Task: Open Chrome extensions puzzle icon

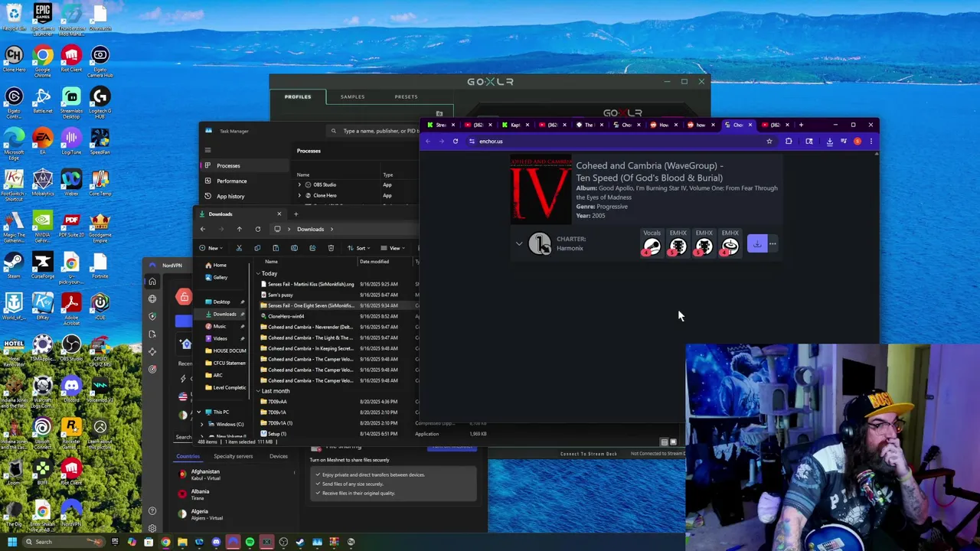Action: click(x=789, y=141)
